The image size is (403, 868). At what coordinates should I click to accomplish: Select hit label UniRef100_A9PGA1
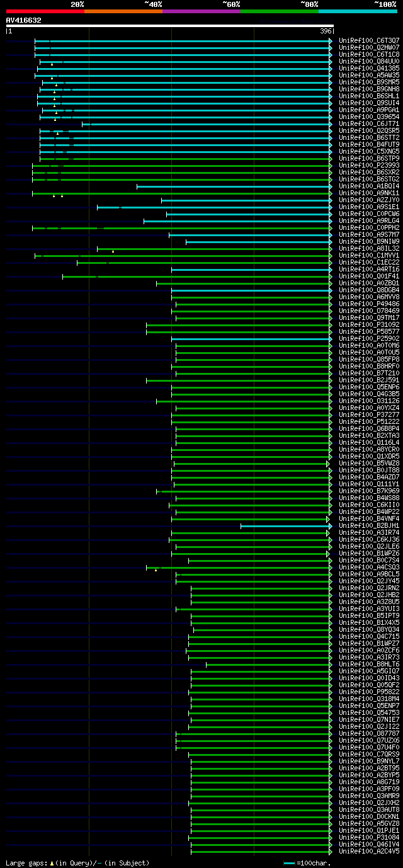tap(369, 110)
